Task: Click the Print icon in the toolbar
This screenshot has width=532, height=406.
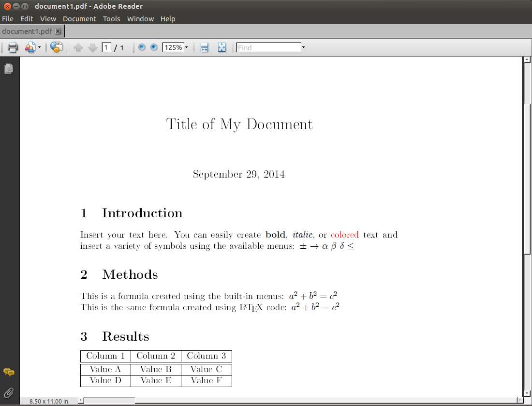Action: [x=13, y=47]
